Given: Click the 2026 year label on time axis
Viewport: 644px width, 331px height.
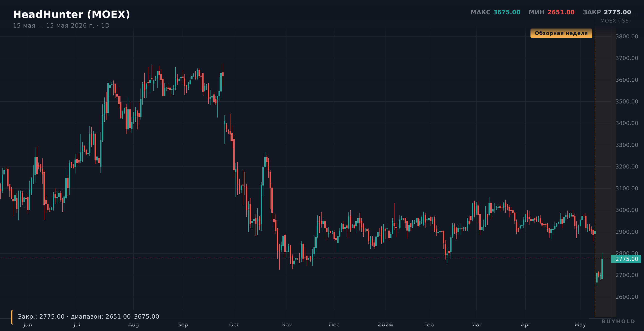Looking at the screenshot, I should click(385, 325).
